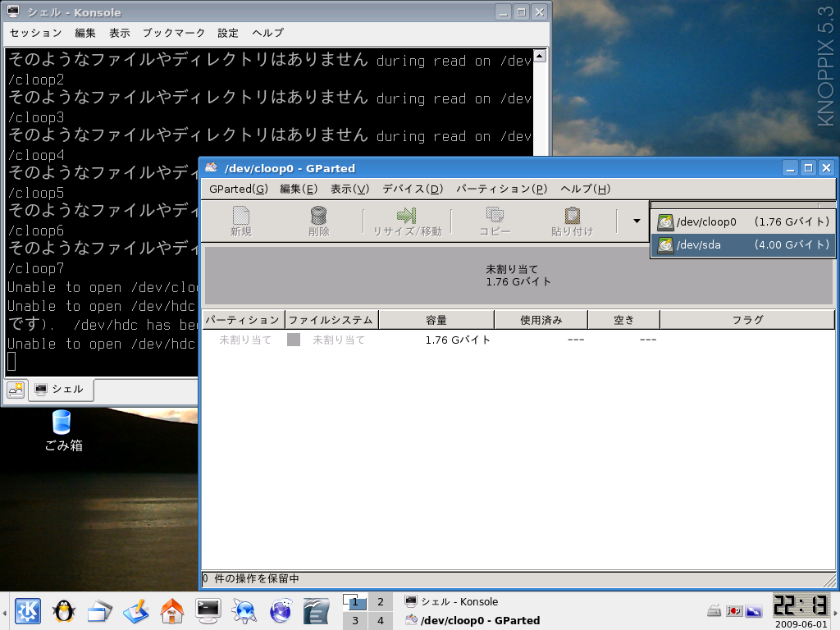Viewport: 840px width, 630px height.
Task: Open the パーティション(P) menu in GParted
Action: [501, 189]
